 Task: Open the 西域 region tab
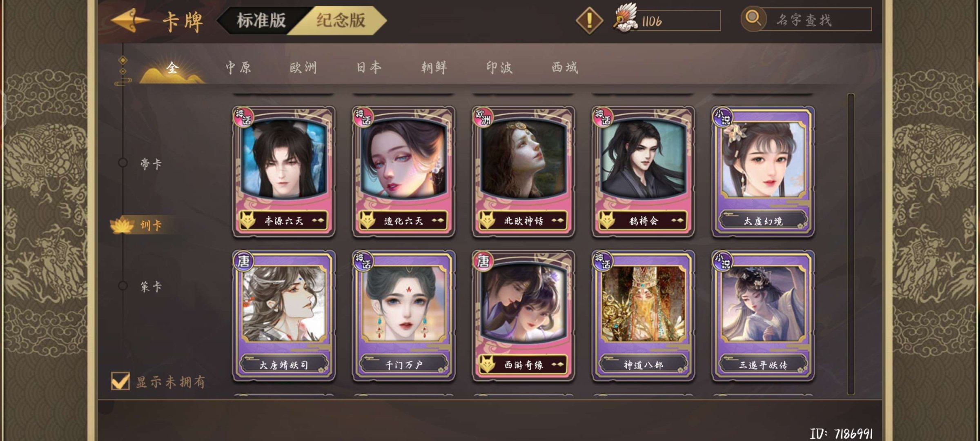coord(565,67)
